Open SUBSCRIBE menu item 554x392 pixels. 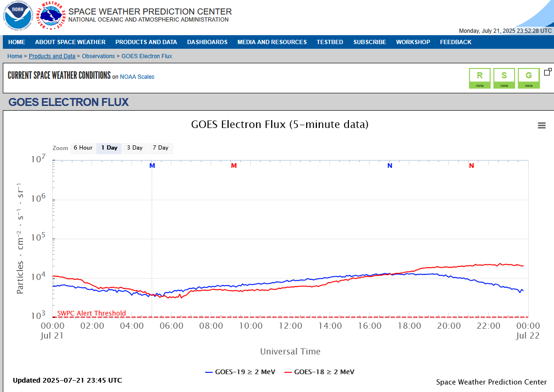click(370, 42)
